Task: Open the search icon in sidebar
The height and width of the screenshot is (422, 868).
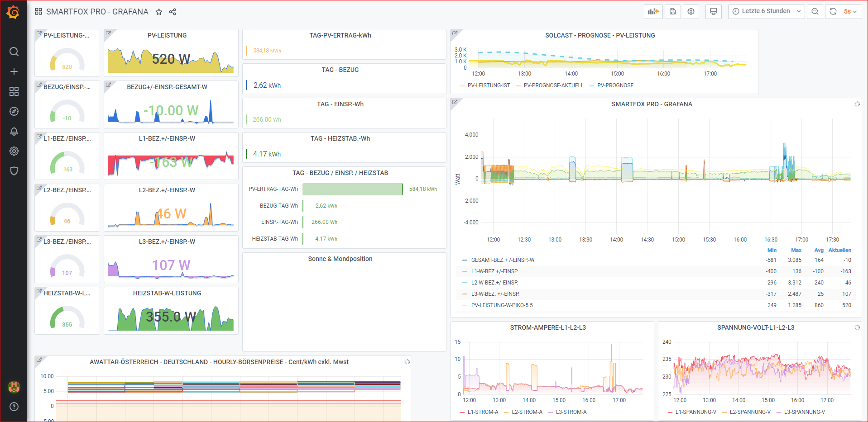Action: (x=14, y=52)
